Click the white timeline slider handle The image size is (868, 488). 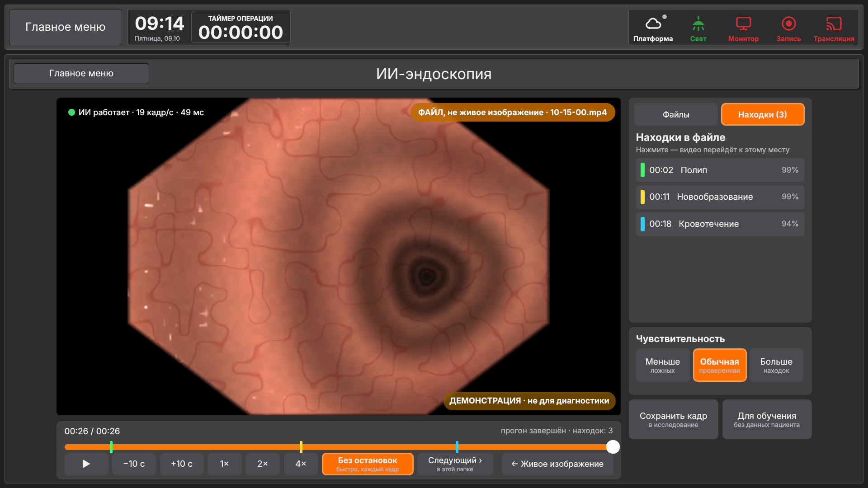[x=613, y=447]
